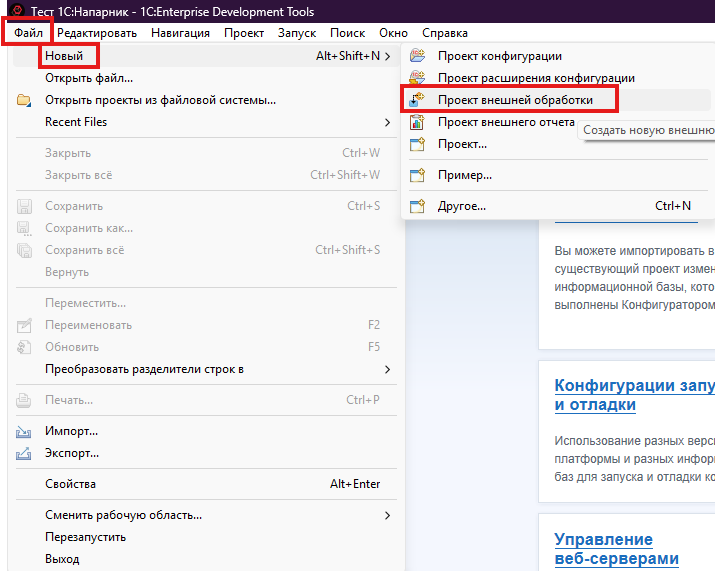Click the folder icon for opening projects from file system
715x571 pixels.
tap(24, 100)
